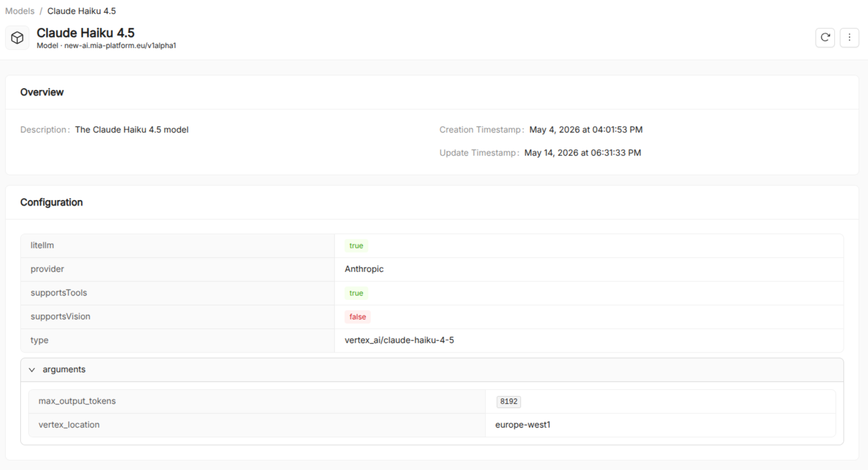Click the Claude Haiku 4.5 page title
The image size is (868, 470).
(86, 33)
